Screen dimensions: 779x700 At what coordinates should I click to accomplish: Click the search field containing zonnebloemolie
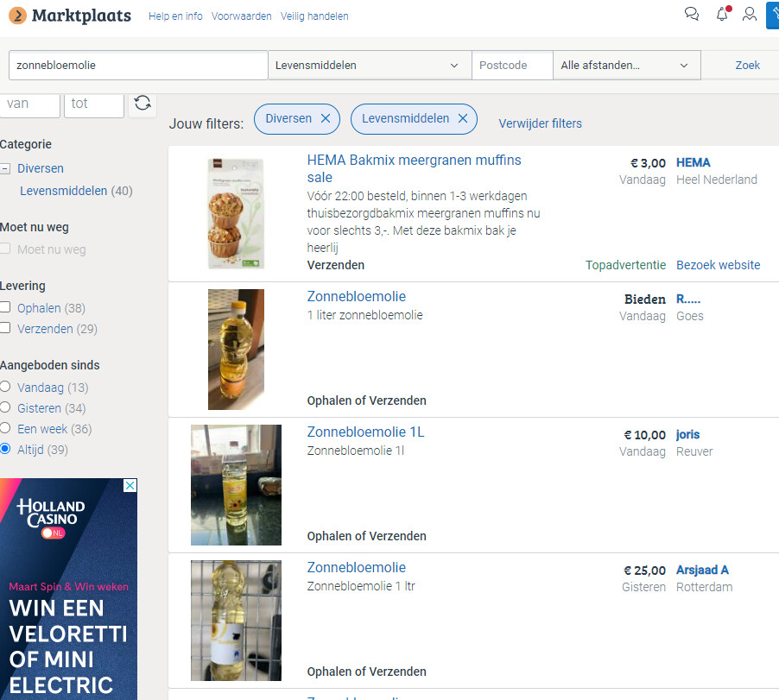(138, 65)
